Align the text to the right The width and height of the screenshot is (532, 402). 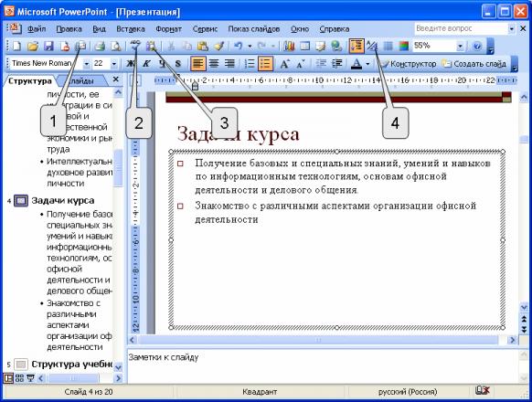click(229, 63)
